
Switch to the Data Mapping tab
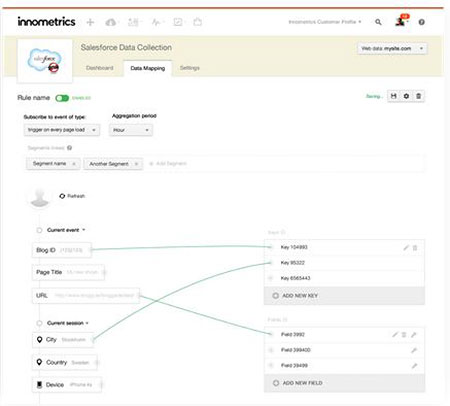pos(148,68)
